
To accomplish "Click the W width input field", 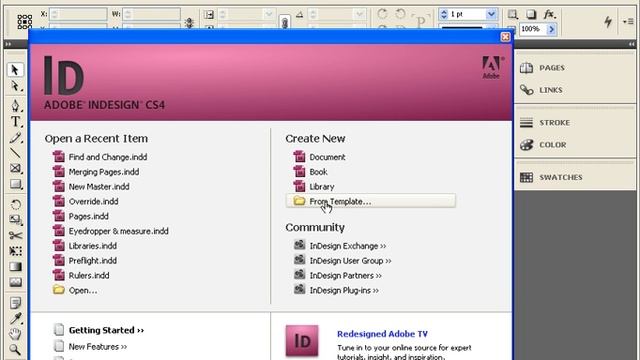I will coord(151,14).
